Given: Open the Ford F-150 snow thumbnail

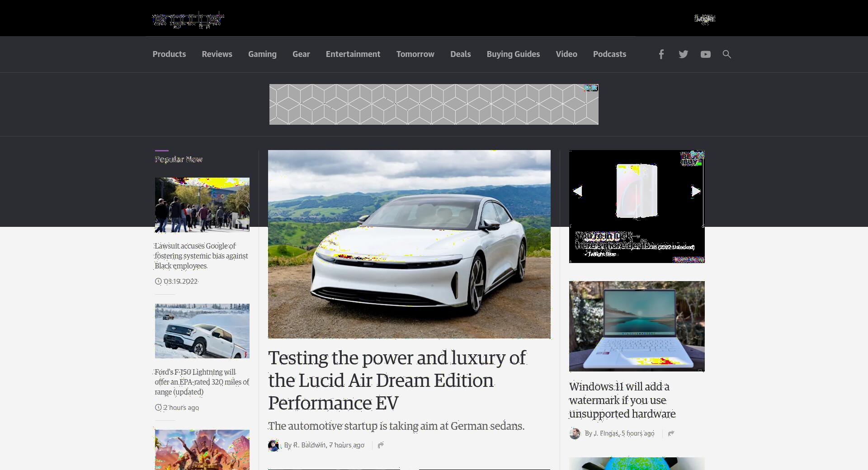Looking at the screenshot, I should 202,331.
